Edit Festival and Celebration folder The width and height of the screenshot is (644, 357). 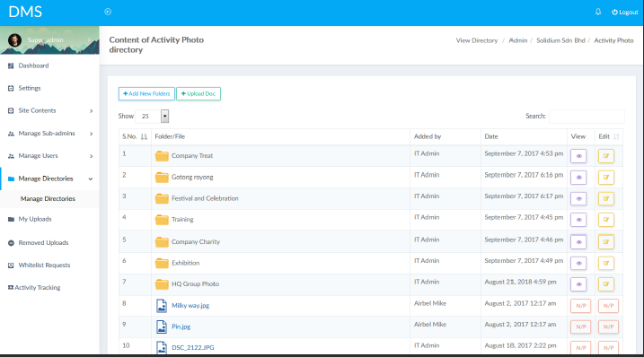[605, 198]
